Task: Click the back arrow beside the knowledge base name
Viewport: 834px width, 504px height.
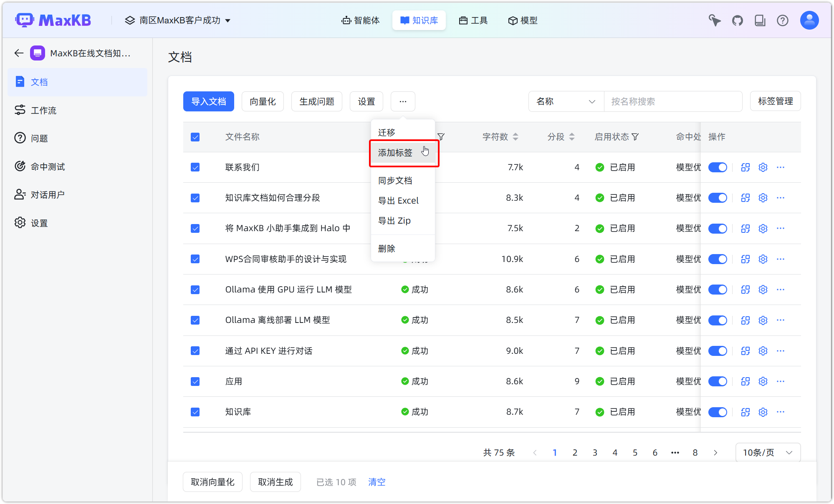Action: 18,53
